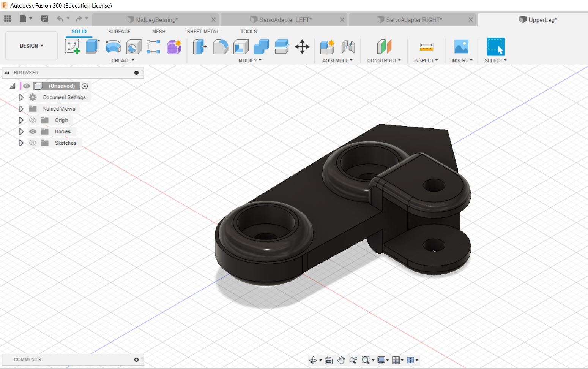This screenshot has height=369, width=588.
Task: Open the ASSEMBLE dropdown menu
Action: tap(337, 60)
